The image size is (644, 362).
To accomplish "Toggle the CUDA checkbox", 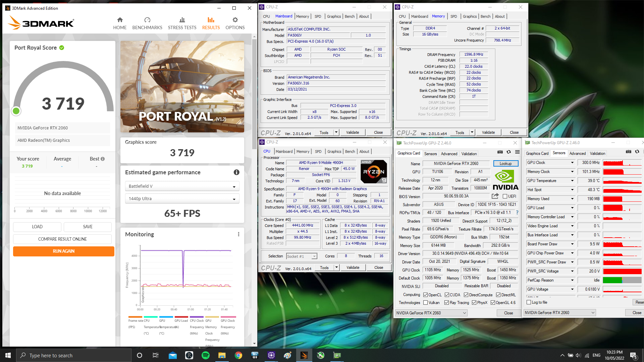I will click(447, 295).
